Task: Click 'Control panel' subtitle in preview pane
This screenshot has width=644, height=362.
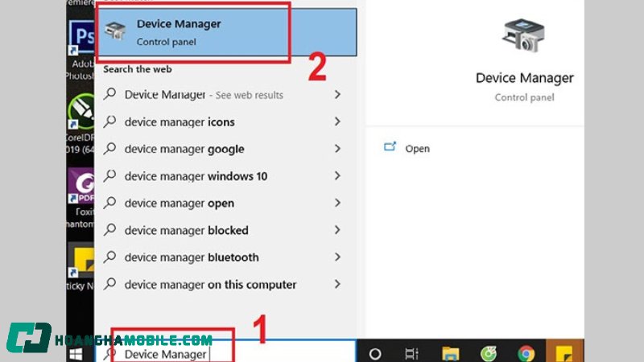Action: (525, 97)
